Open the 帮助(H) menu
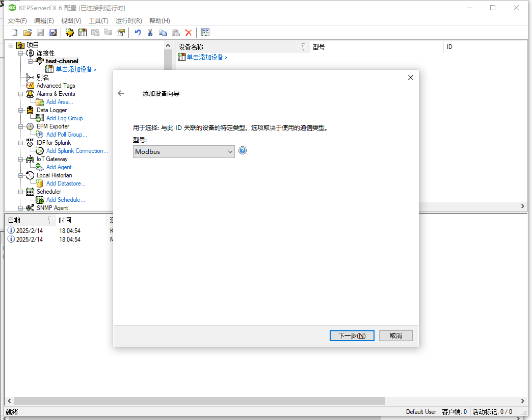This screenshot has width=532, height=420. [159, 21]
